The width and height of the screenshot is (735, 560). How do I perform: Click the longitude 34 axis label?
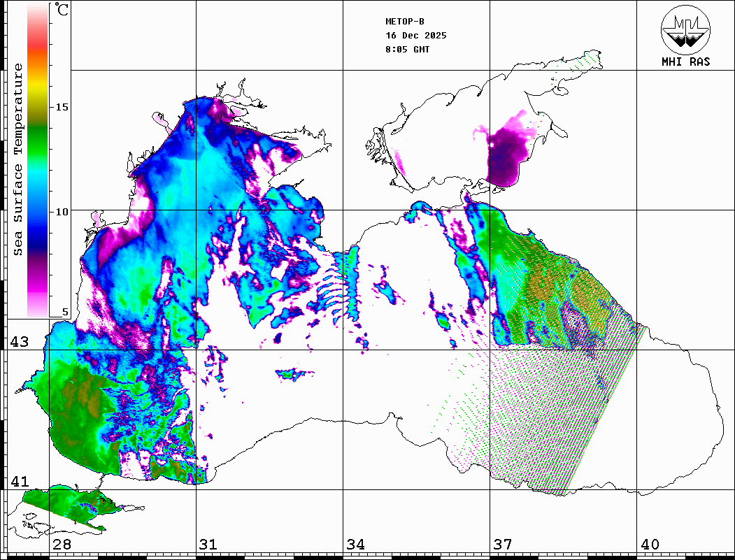click(355, 545)
